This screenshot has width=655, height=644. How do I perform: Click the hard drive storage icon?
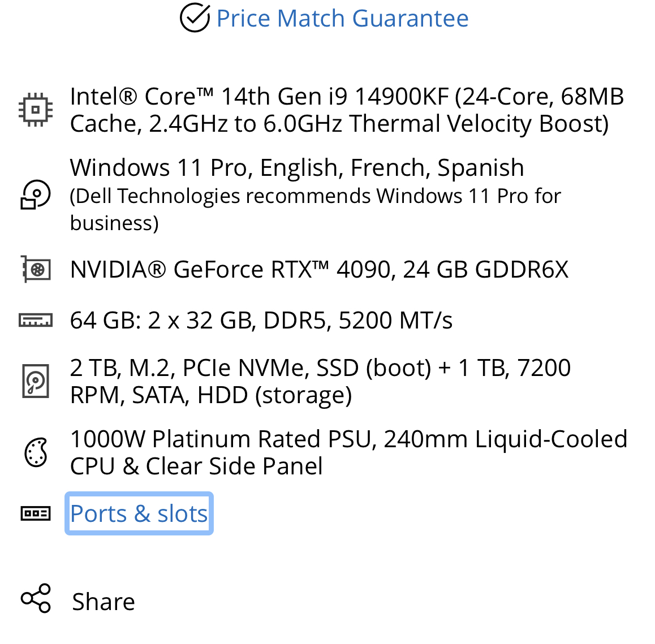pyautogui.click(x=36, y=382)
